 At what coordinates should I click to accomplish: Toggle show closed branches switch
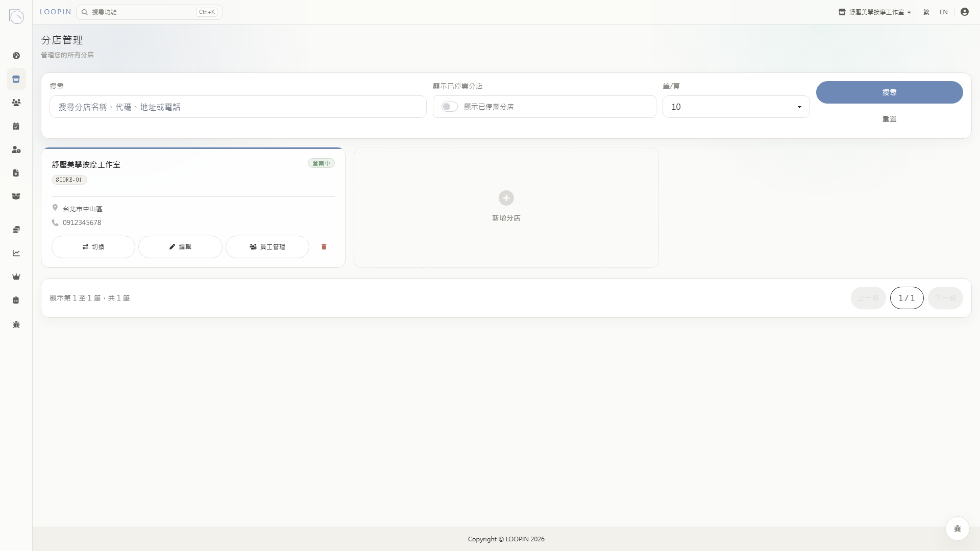point(449,107)
